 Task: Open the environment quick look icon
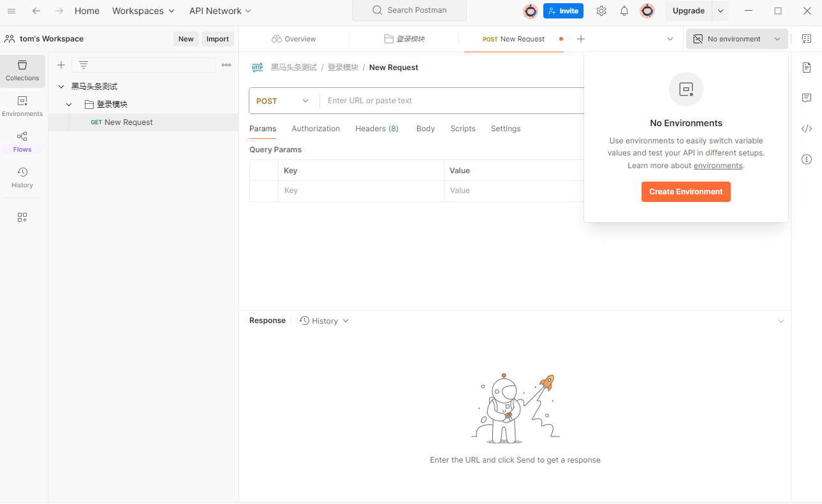click(807, 39)
